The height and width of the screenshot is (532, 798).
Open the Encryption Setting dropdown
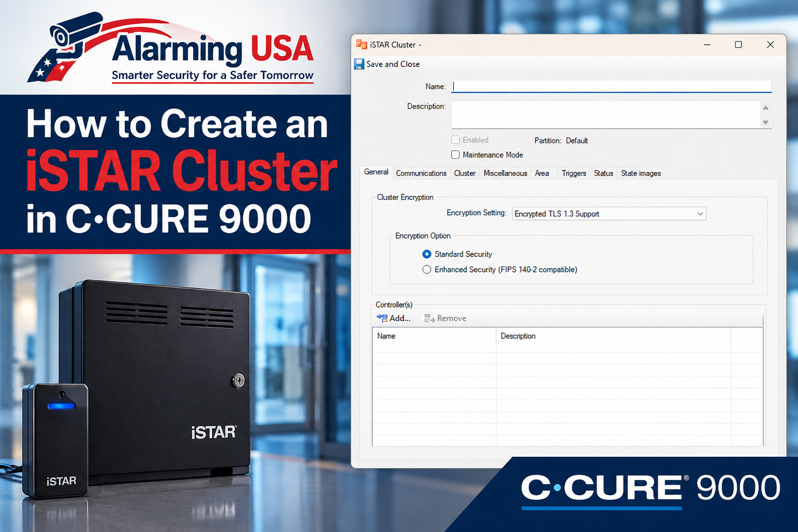[609, 214]
